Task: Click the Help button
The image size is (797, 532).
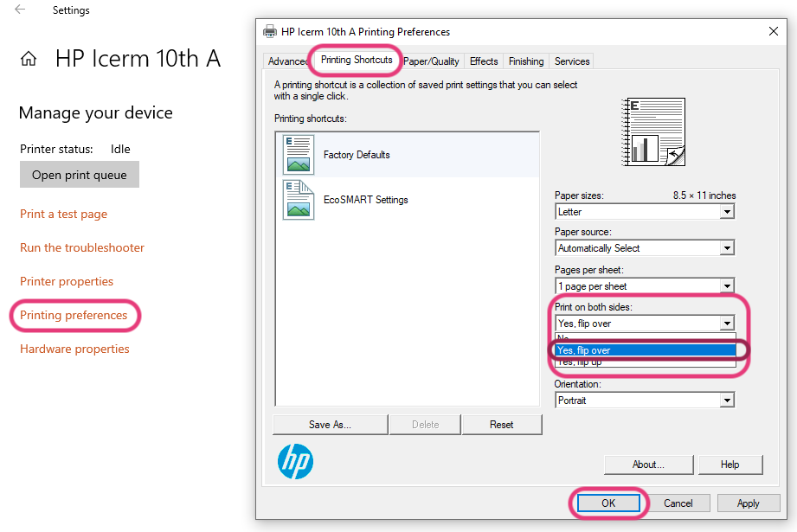Action: (730, 465)
